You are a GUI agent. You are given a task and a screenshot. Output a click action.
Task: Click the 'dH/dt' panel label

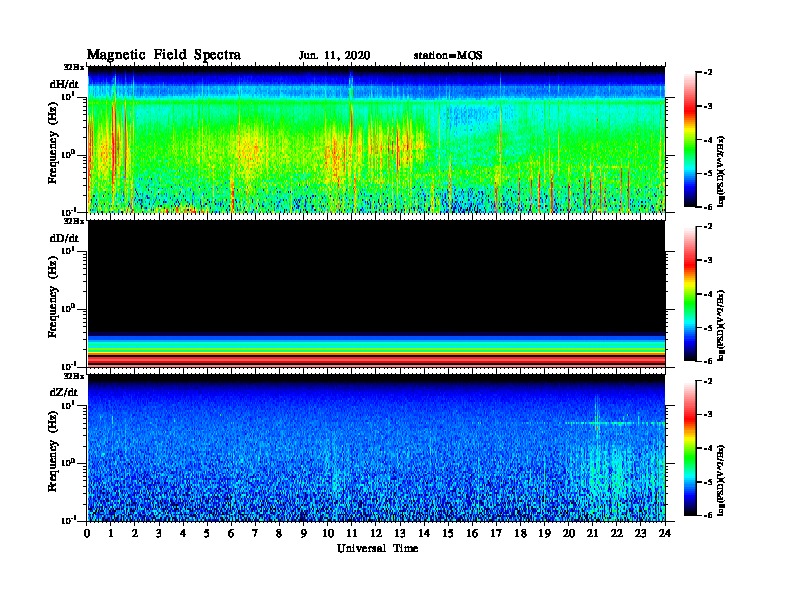tap(64, 84)
